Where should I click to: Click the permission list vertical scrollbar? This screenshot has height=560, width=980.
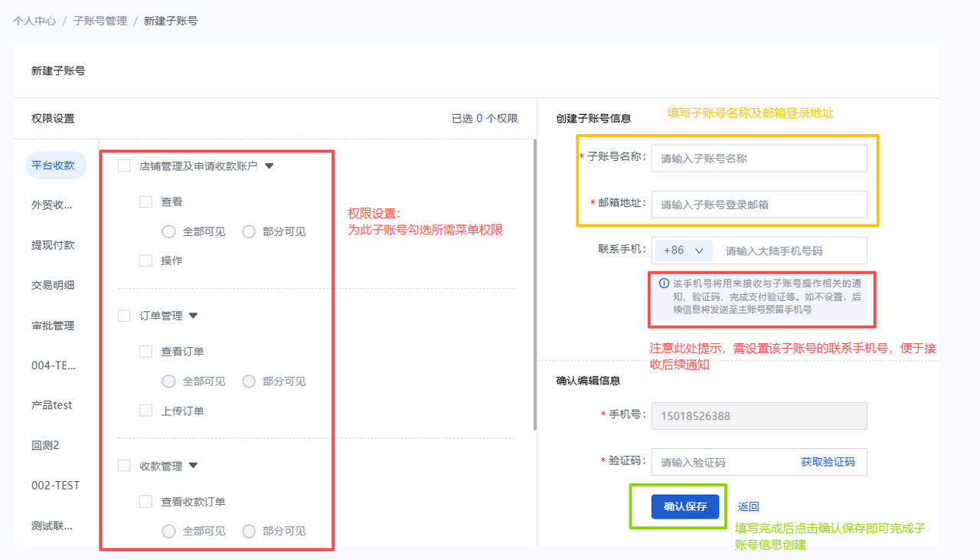[534, 284]
